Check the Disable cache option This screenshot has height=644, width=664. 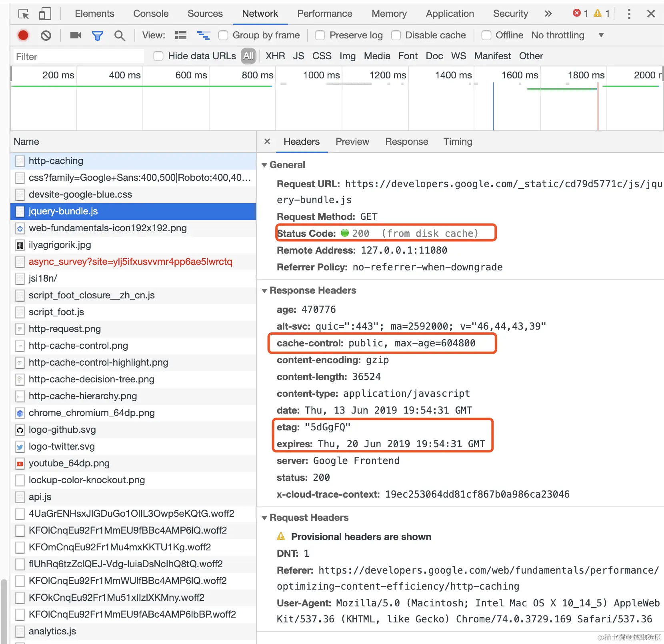(396, 36)
